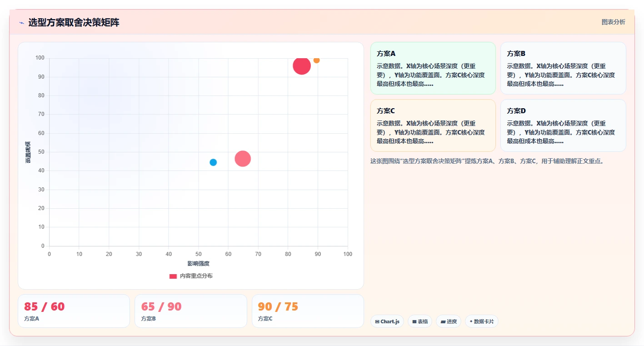Viewport: 644px width, 346px height.
Task: Select the Chart.js tag
Action: (387, 321)
